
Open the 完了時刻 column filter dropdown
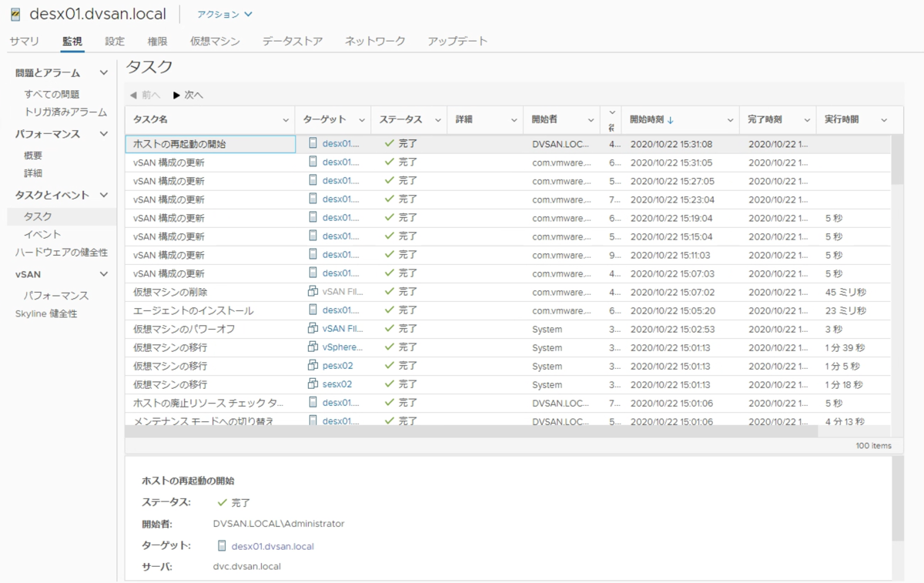tap(807, 120)
